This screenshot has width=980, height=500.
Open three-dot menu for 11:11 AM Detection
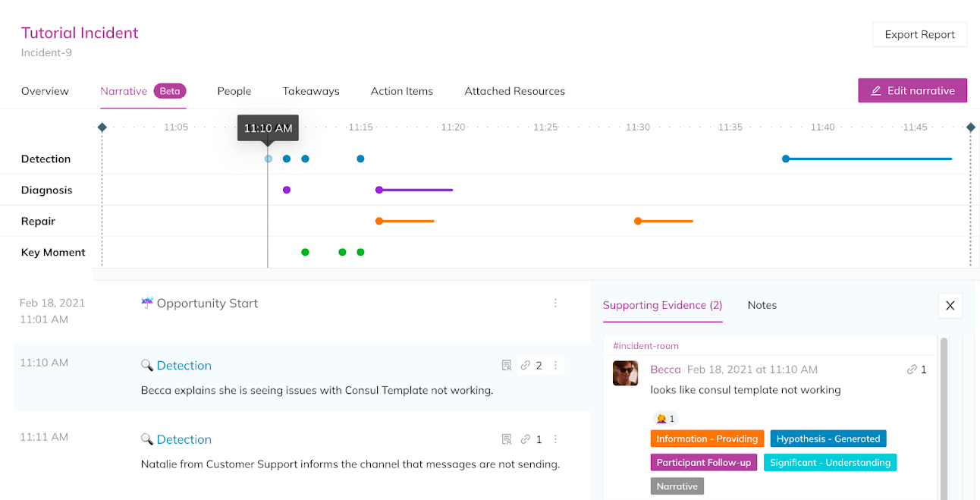coord(555,439)
